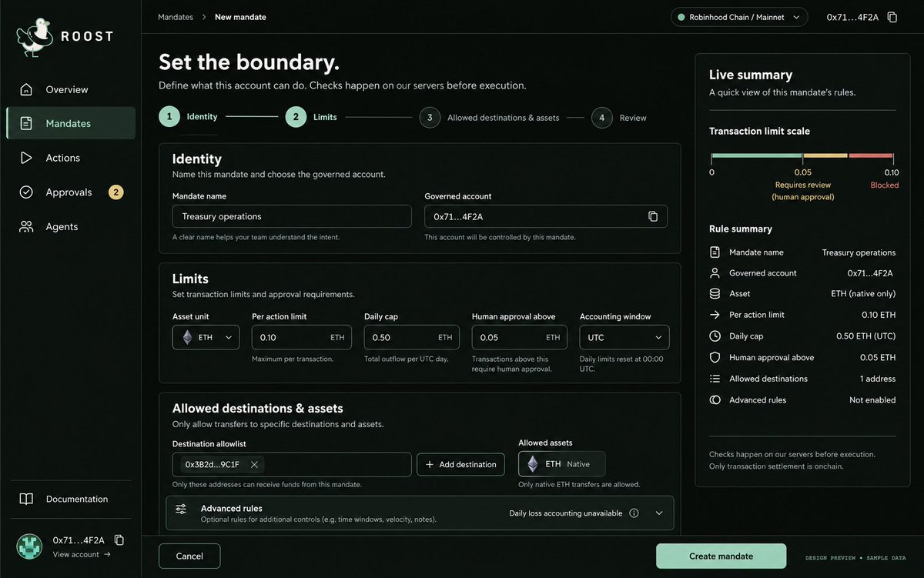Image resolution: width=924 pixels, height=578 pixels.
Task: Click the Daily cap clock icon
Action: 715,336
